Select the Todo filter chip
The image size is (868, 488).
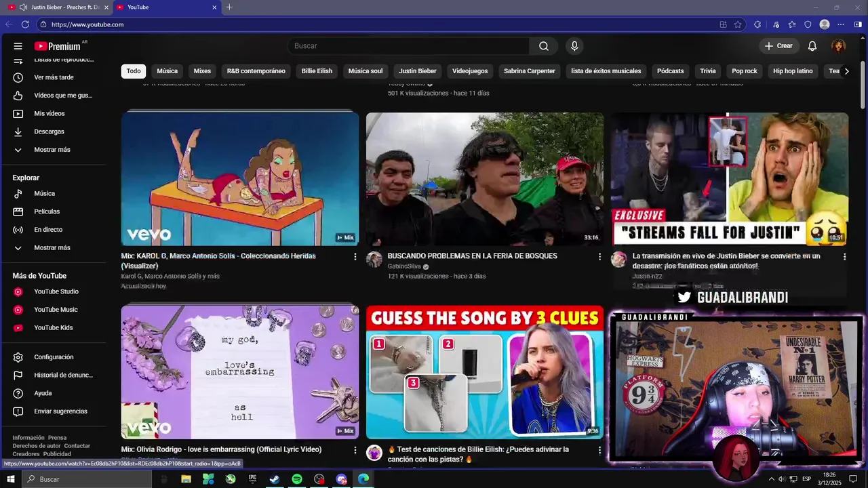click(x=134, y=71)
